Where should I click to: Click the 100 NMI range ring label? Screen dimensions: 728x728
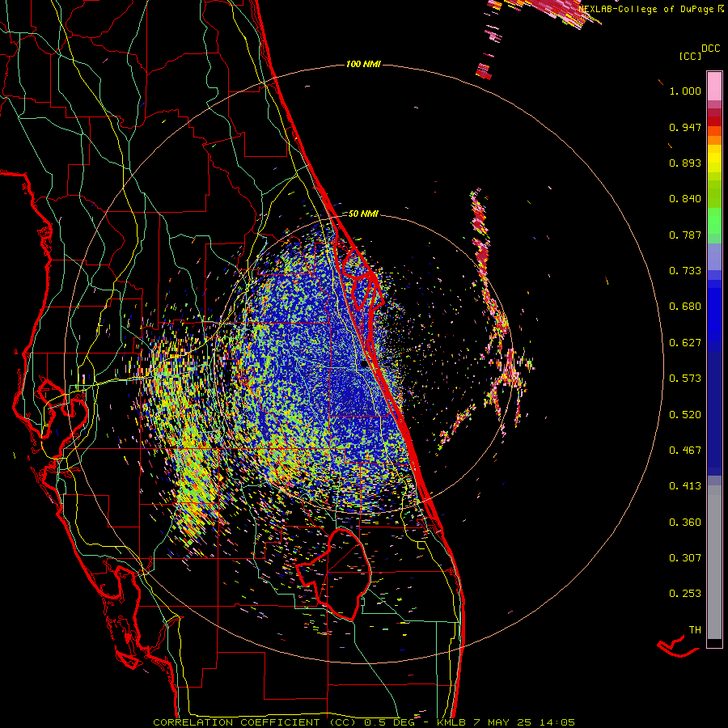(x=363, y=64)
